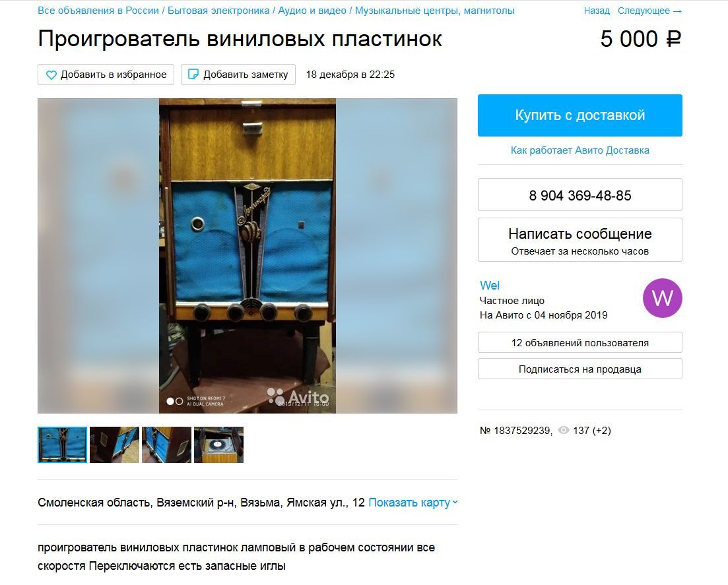Go to Все объявления в России
The width and height of the screenshot is (728, 585).
point(98,10)
